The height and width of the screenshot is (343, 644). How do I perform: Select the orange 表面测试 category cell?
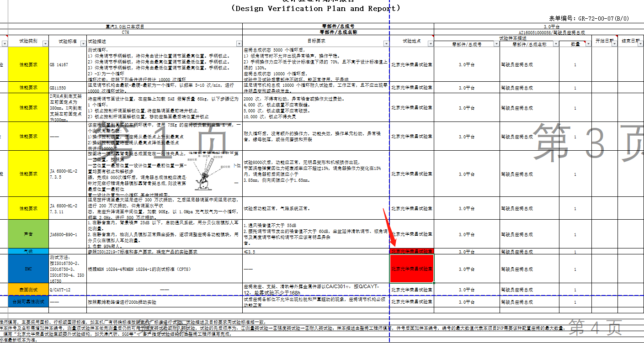pyautogui.click(x=28, y=289)
